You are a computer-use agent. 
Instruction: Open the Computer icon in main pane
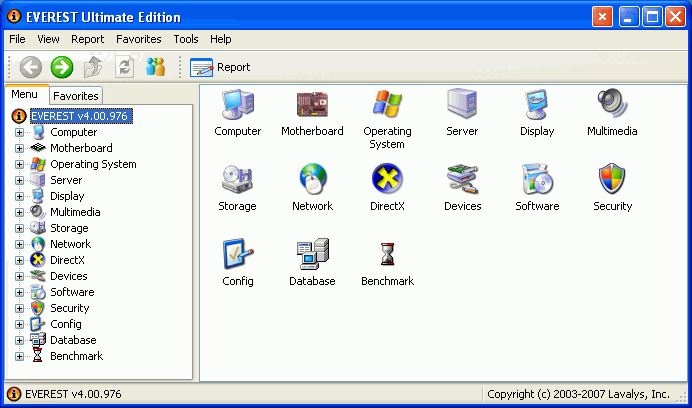coord(237,105)
